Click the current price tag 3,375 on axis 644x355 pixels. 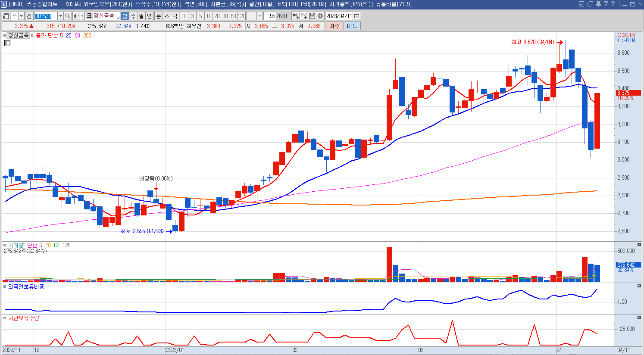coord(628,93)
